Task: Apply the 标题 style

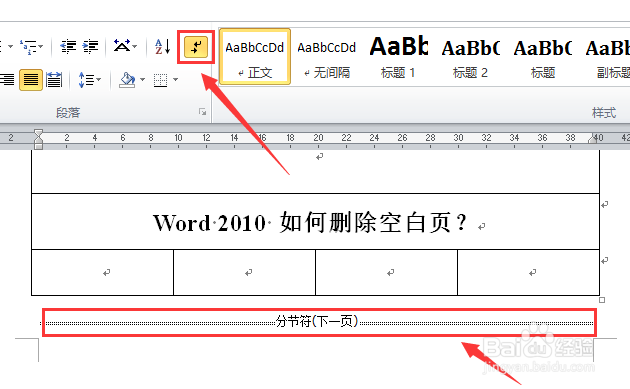Action: pyautogui.click(x=542, y=57)
